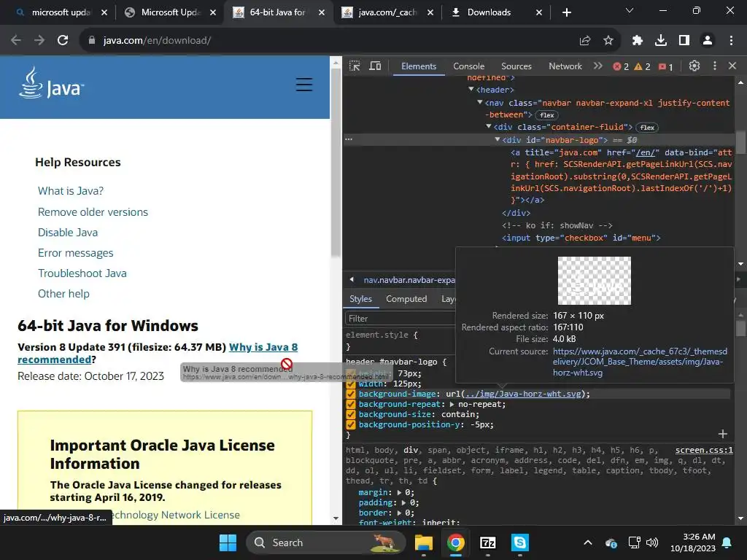Open the Chrome extensions puzzle icon
The image size is (747, 560).
pos(638,41)
